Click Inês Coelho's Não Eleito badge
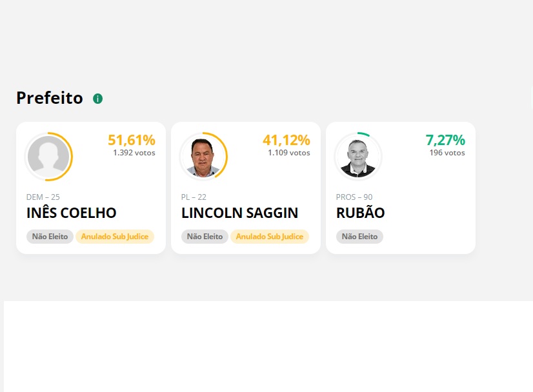The image size is (533, 392). (50, 237)
